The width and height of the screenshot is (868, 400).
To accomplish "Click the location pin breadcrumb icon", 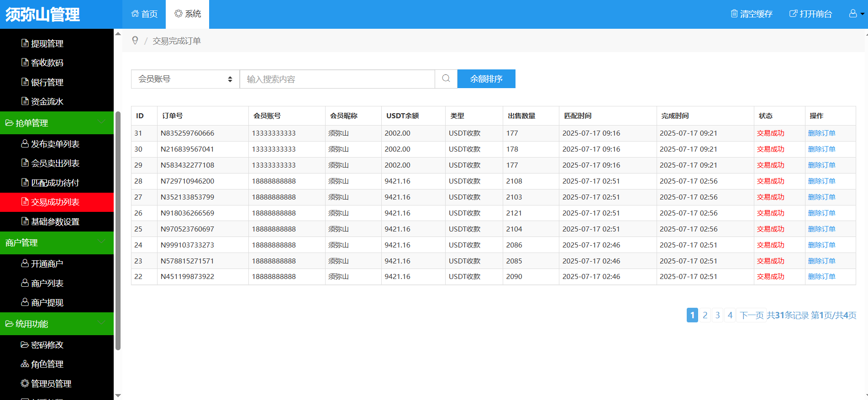I will coord(135,41).
